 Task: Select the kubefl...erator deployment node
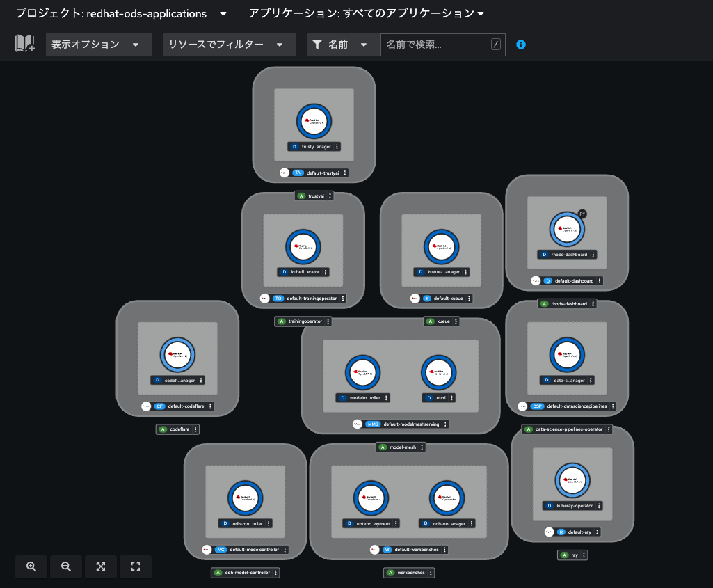point(303,247)
